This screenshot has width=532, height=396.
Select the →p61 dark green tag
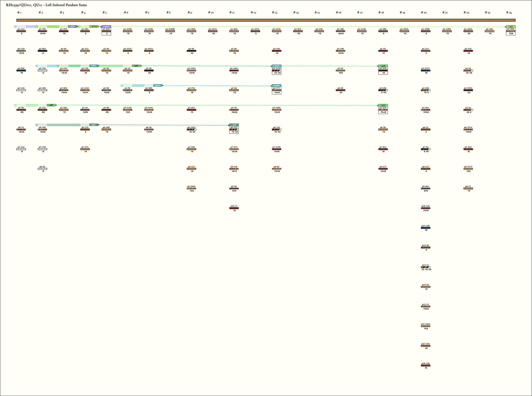(94, 125)
